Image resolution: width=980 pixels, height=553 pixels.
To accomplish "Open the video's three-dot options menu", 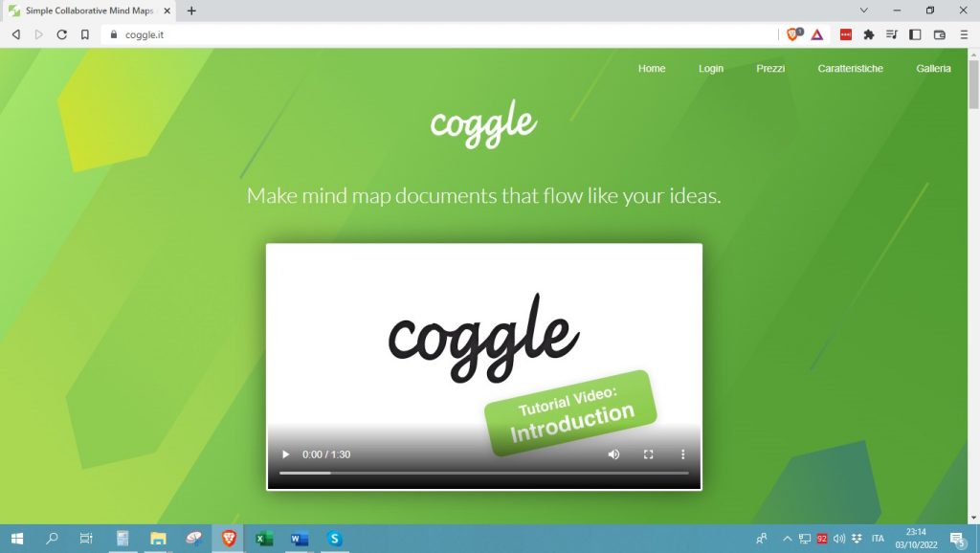I will pos(682,454).
